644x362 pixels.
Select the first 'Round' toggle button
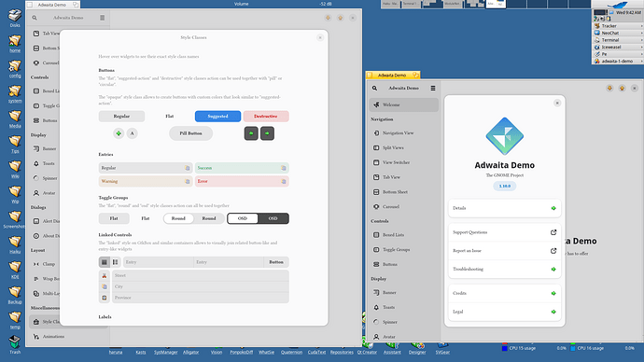178,218
